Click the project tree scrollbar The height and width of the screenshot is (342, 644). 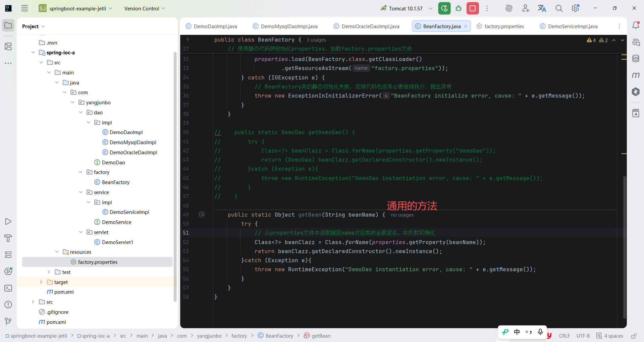click(x=175, y=177)
